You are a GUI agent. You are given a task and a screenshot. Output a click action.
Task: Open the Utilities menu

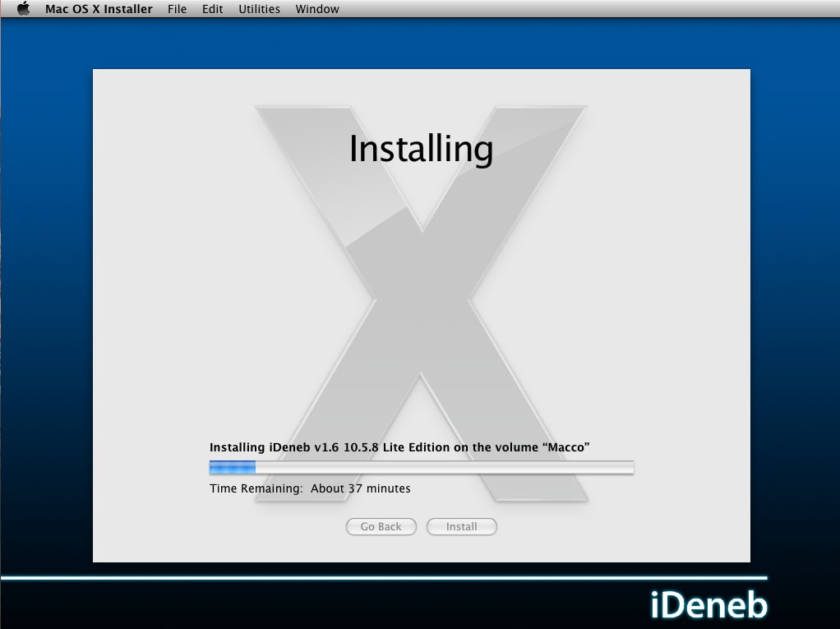pyautogui.click(x=259, y=9)
